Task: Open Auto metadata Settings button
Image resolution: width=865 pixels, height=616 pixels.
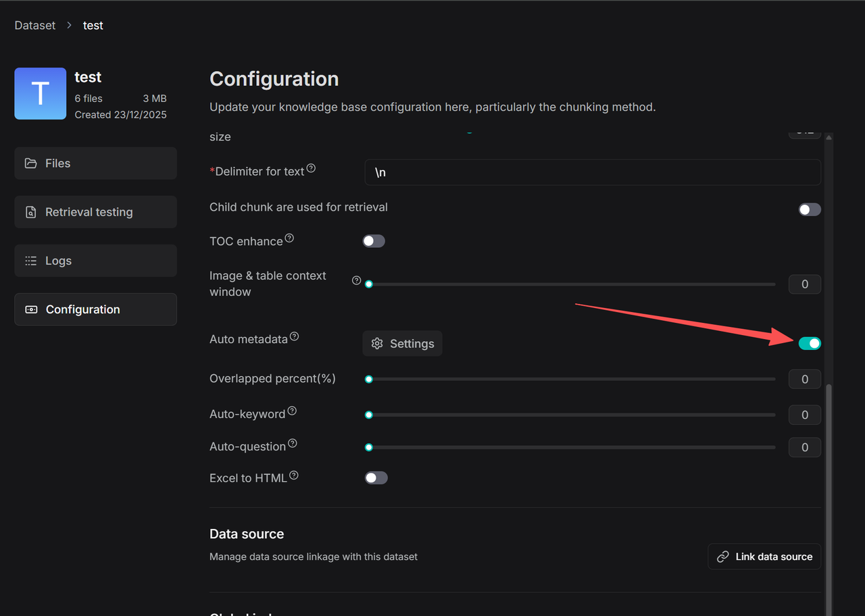Action: tap(402, 344)
